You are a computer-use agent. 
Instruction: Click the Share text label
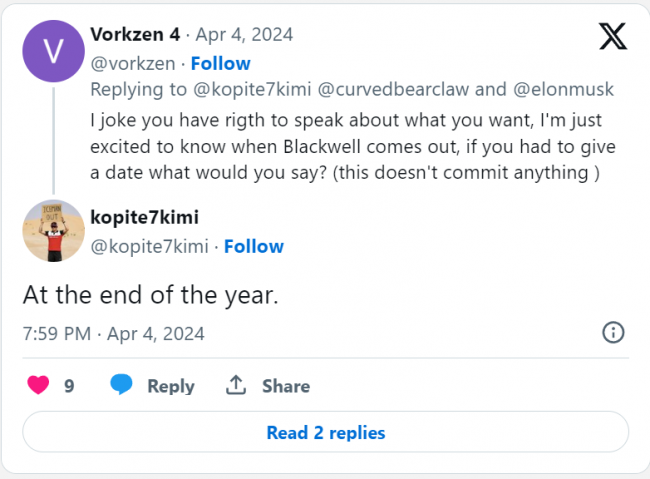286,386
